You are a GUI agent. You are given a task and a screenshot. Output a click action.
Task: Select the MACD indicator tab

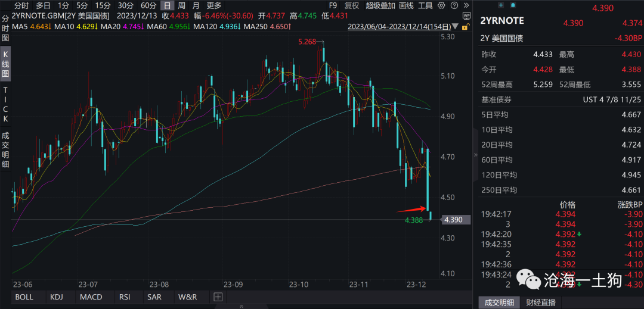[91, 296]
